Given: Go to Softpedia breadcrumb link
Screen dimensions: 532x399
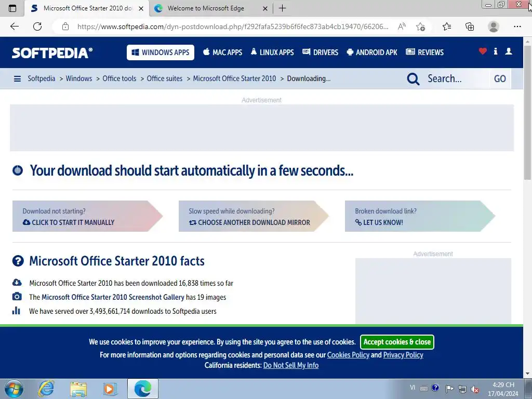Looking at the screenshot, I should pos(41,78).
